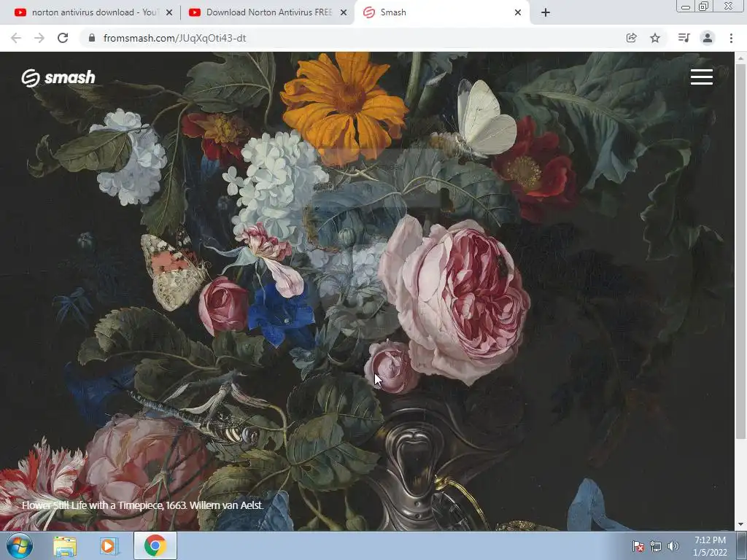Switch to 'Download Norton Antivirus FREE' tab
Image resolution: width=747 pixels, height=560 pixels.
click(x=267, y=13)
